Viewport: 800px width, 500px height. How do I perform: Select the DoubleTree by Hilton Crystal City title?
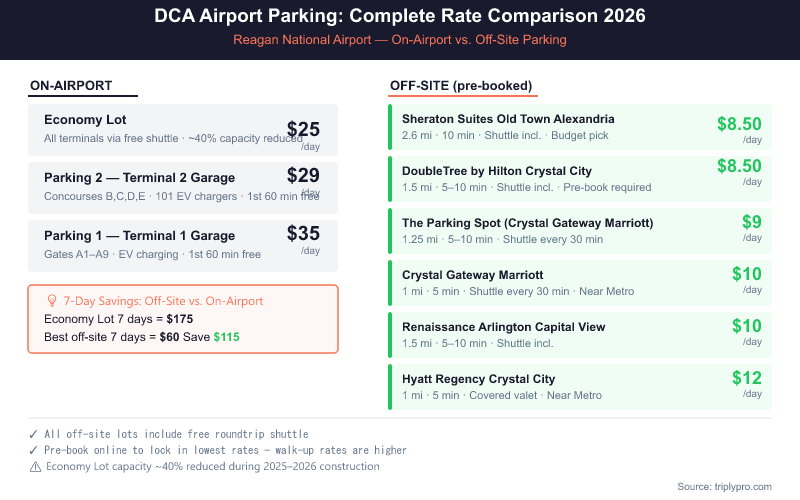[497, 171]
